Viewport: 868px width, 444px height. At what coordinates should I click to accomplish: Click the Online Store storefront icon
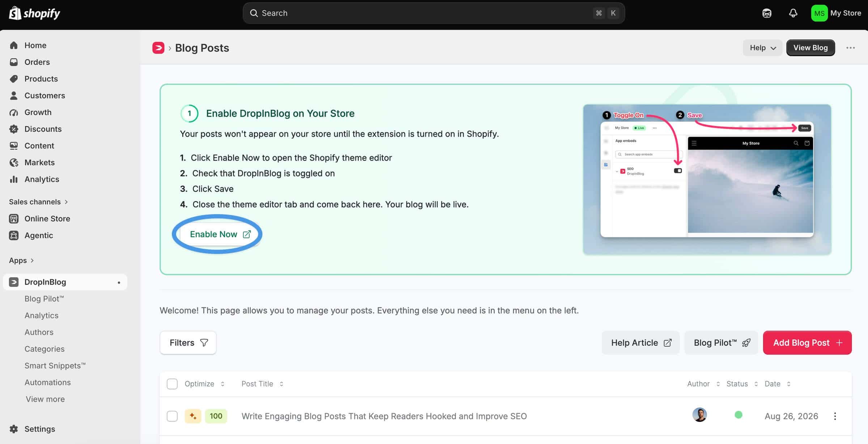(14, 219)
